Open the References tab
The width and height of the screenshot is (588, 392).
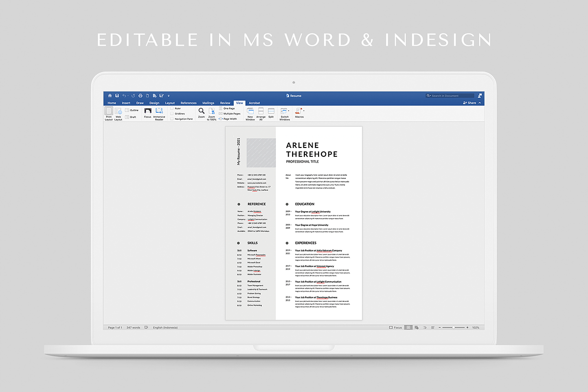[x=189, y=103]
